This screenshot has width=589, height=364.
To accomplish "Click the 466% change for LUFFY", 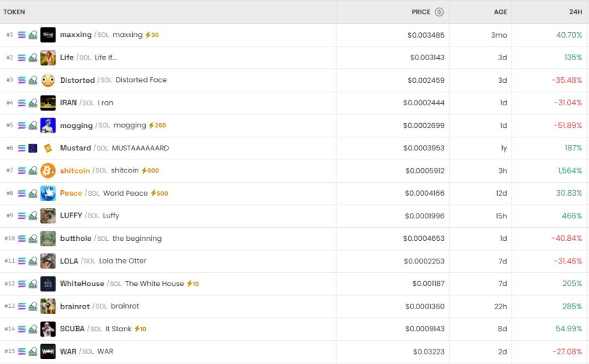I will [x=572, y=216].
